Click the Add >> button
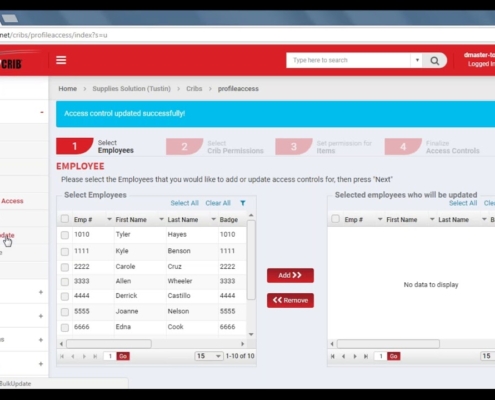This screenshot has width=495, height=400. [290, 275]
